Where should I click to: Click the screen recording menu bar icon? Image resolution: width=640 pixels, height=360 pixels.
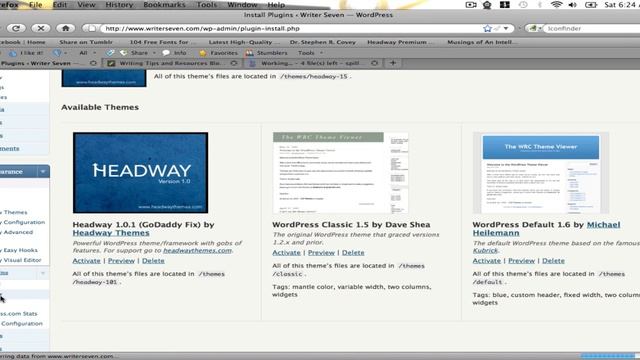(471, 5)
